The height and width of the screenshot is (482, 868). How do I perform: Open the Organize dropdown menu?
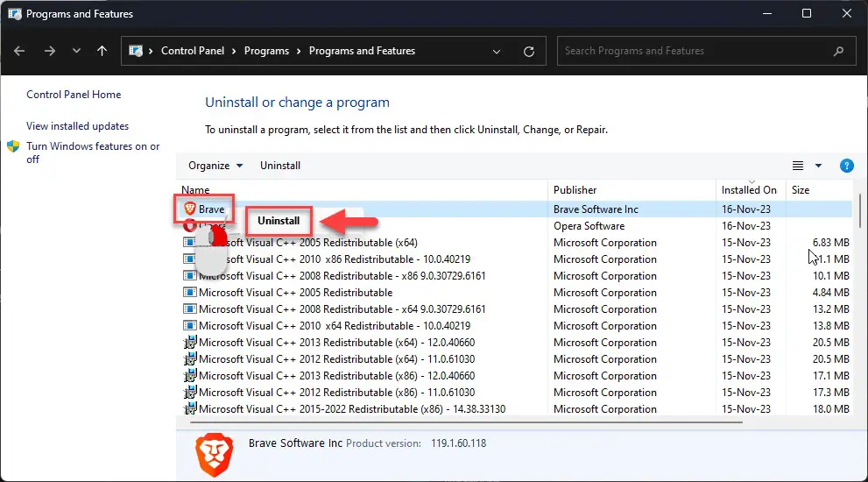pos(215,166)
